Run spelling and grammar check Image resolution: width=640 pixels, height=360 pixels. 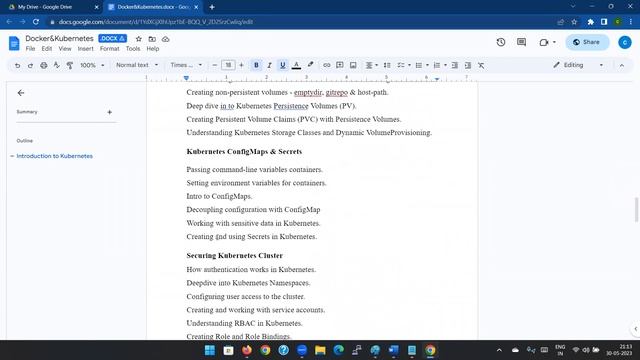click(56, 65)
